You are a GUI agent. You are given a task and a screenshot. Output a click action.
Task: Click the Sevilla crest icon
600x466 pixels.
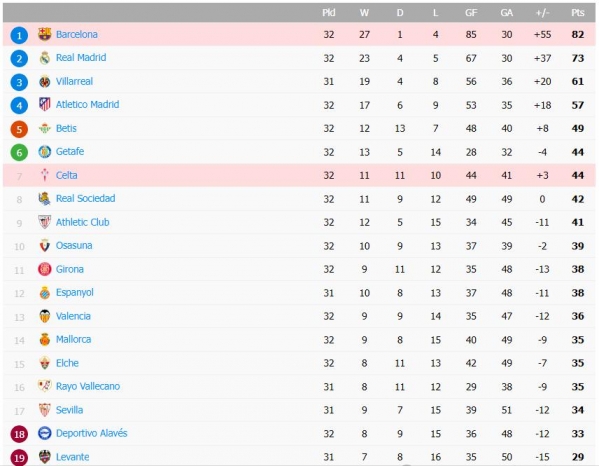tap(44, 410)
